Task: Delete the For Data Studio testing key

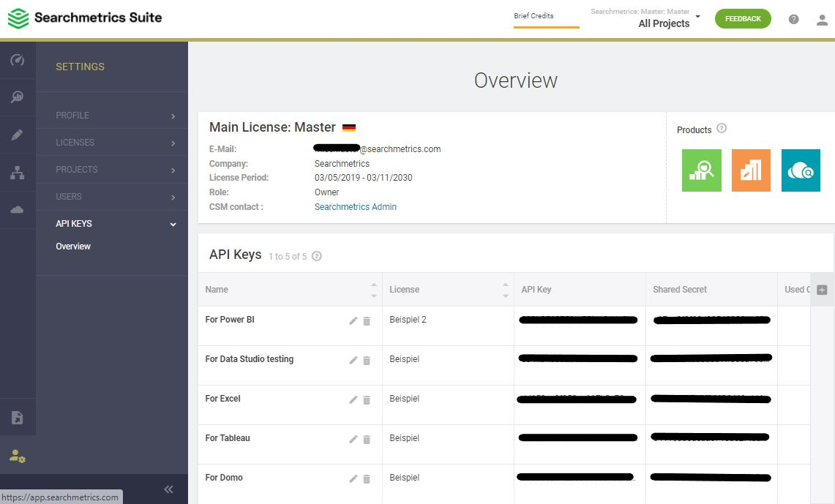Action: (x=367, y=361)
